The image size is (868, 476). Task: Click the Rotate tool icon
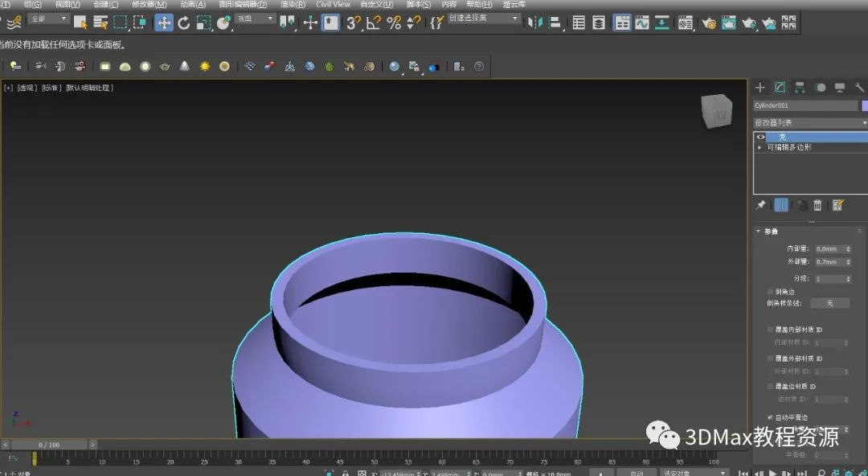[x=184, y=23]
